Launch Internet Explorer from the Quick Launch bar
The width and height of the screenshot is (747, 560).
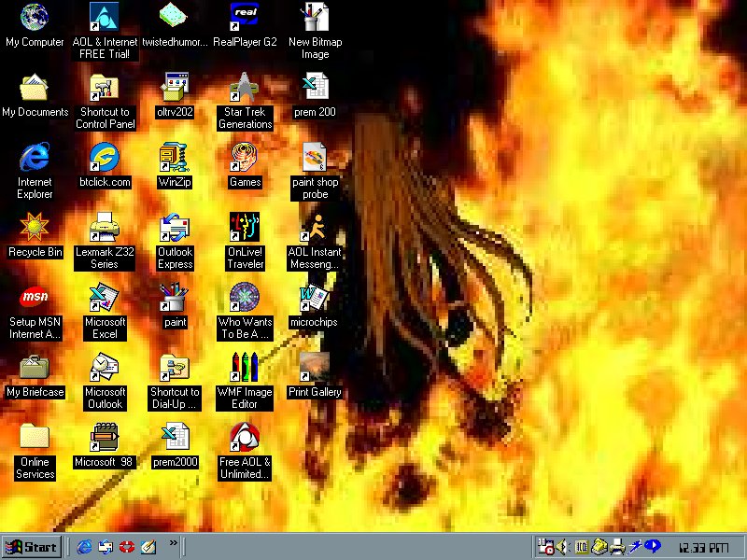(x=85, y=547)
